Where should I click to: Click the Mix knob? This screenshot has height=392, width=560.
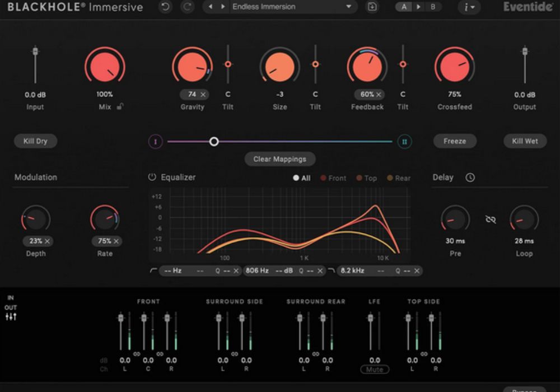point(105,67)
